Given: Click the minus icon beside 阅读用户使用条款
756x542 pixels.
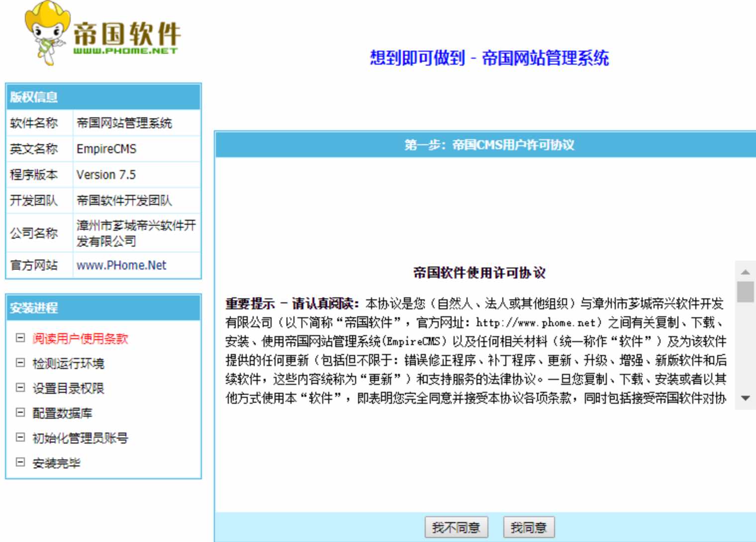Looking at the screenshot, I should click(20, 338).
